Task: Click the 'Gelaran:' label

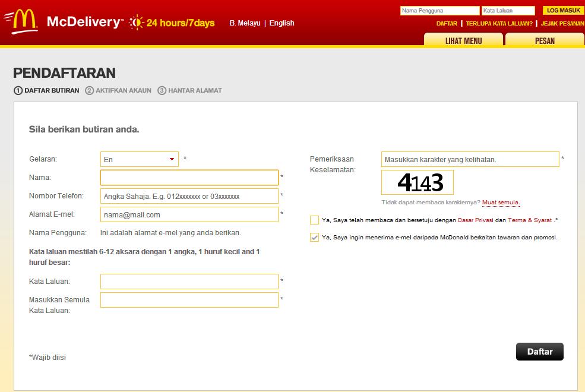Action: click(43, 159)
